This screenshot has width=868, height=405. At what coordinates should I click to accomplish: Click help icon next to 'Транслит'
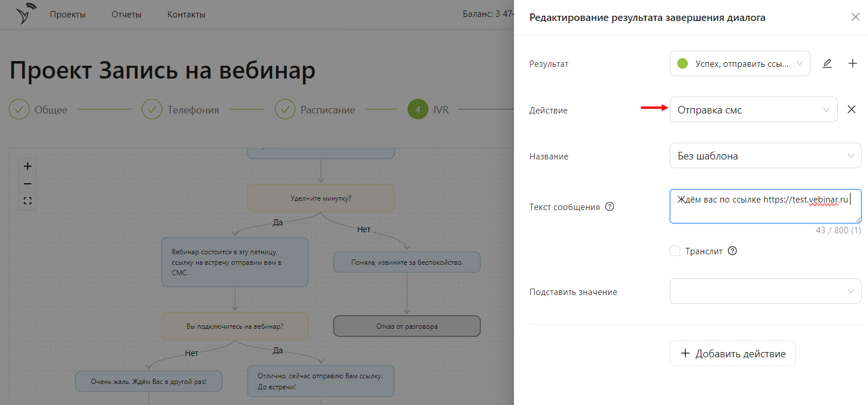coord(733,251)
